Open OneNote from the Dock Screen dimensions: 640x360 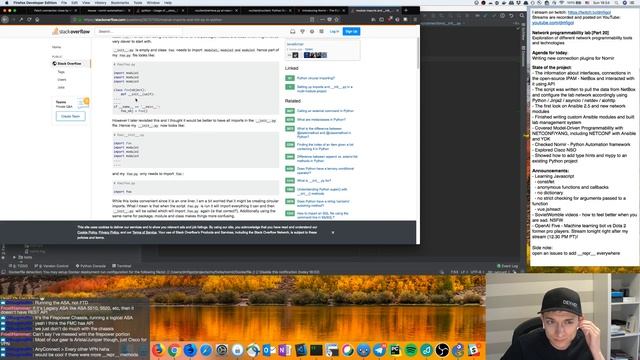click(284, 350)
